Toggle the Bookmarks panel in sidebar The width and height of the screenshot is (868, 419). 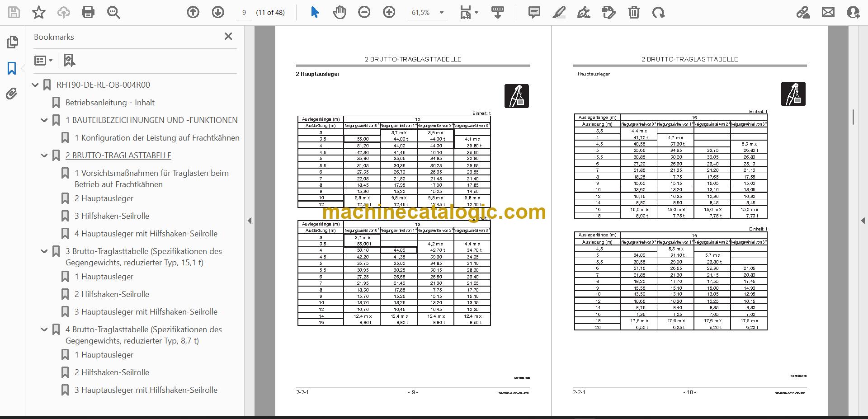tap(12, 68)
